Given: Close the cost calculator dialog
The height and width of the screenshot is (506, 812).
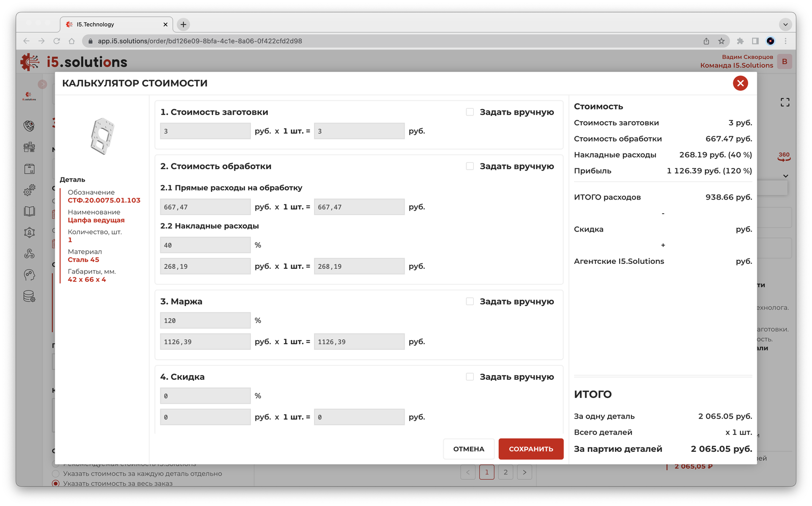Looking at the screenshot, I should pos(740,83).
